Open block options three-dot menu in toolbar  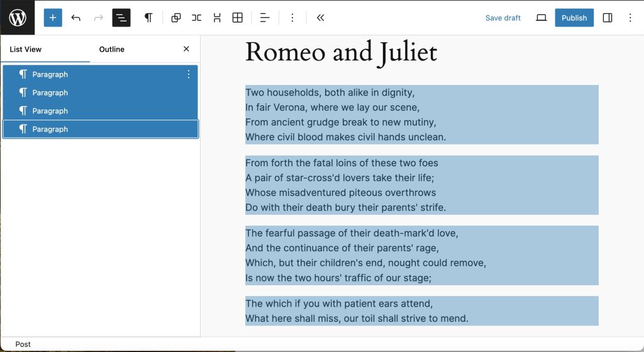pyautogui.click(x=292, y=18)
